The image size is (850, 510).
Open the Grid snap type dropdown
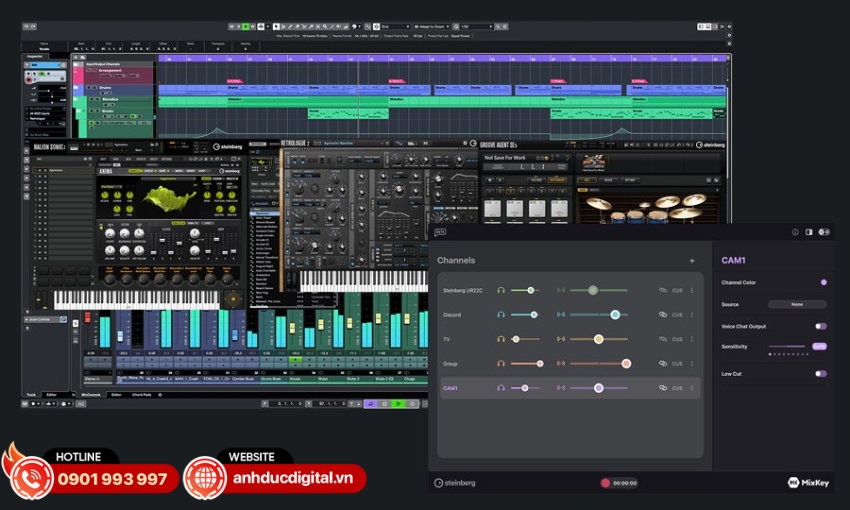(395, 26)
